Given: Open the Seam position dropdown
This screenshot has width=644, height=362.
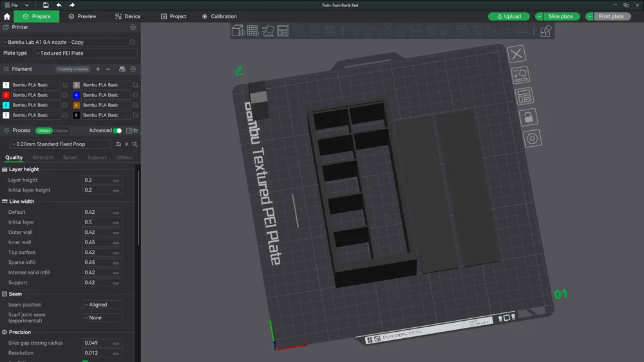Looking at the screenshot, I should pyautogui.click(x=102, y=305).
